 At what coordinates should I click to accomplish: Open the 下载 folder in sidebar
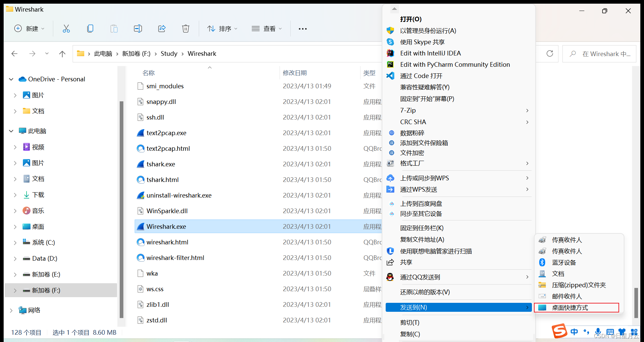pyautogui.click(x=38, y=195)
